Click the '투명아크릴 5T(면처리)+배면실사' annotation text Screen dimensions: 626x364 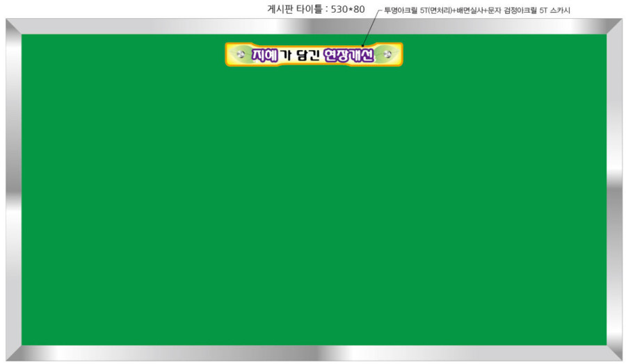433,10
